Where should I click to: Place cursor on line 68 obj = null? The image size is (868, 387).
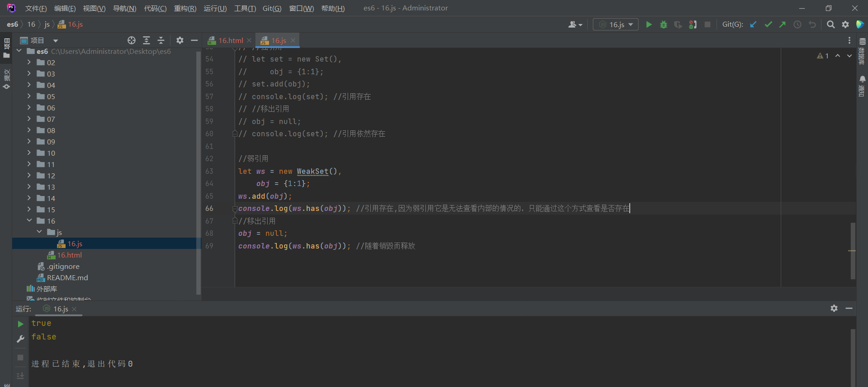click(x=263, y=234)
